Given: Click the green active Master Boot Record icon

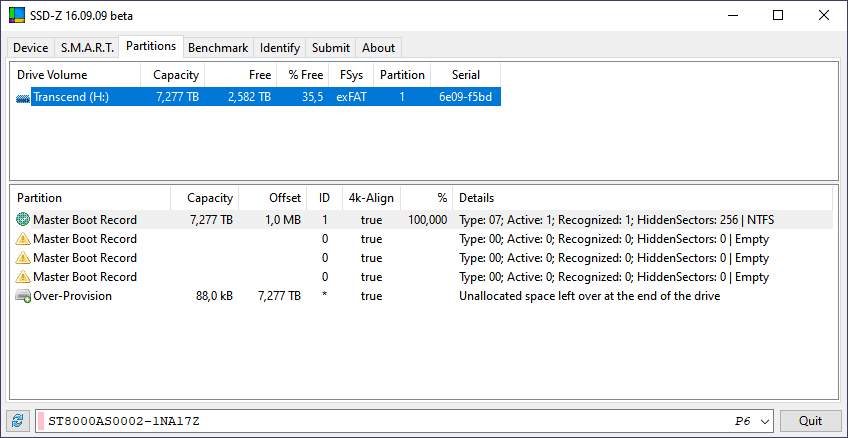Looking at the screenshot, I should click(23, 220).
